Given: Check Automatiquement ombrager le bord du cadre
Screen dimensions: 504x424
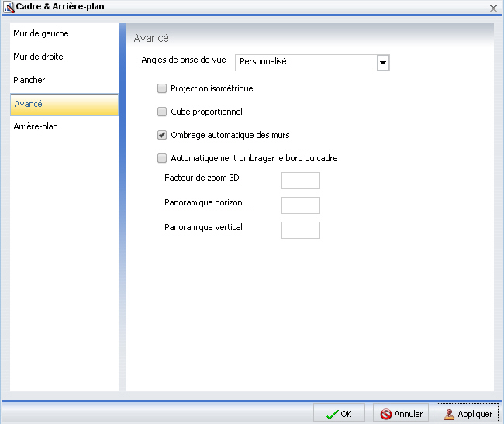Looking at the screenshot, I should (x=162, y=158).
